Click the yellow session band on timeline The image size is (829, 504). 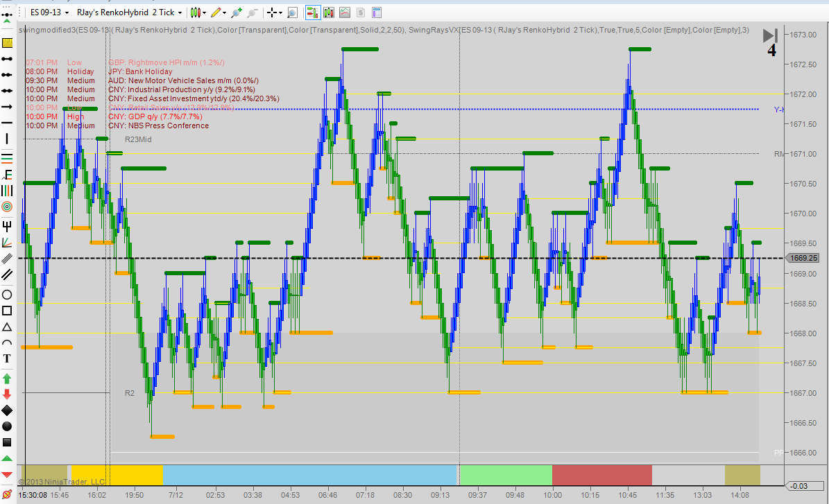(117, 475)
